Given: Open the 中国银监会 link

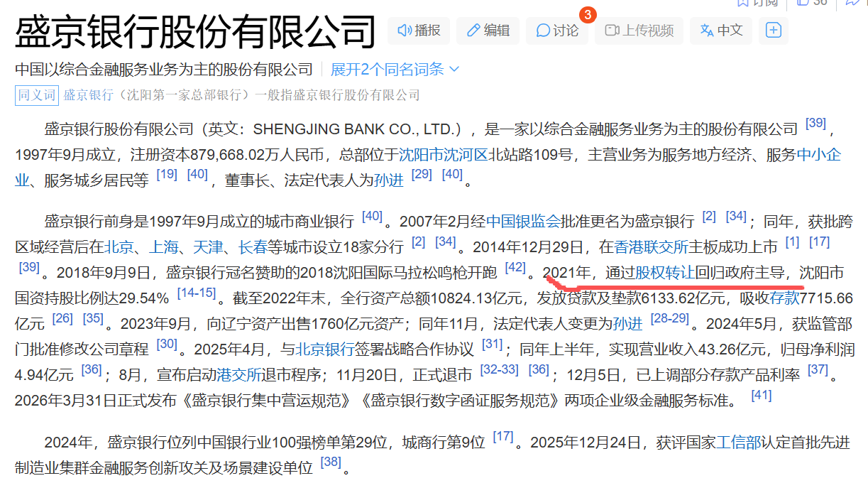Looking at the screenshot, I should (x=524, y=221).
